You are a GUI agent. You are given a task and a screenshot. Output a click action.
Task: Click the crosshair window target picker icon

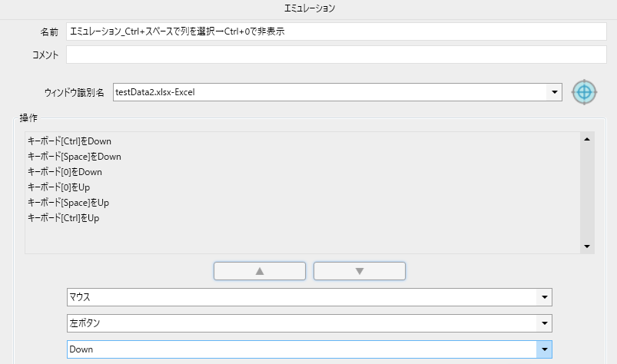tap(585, 92)
